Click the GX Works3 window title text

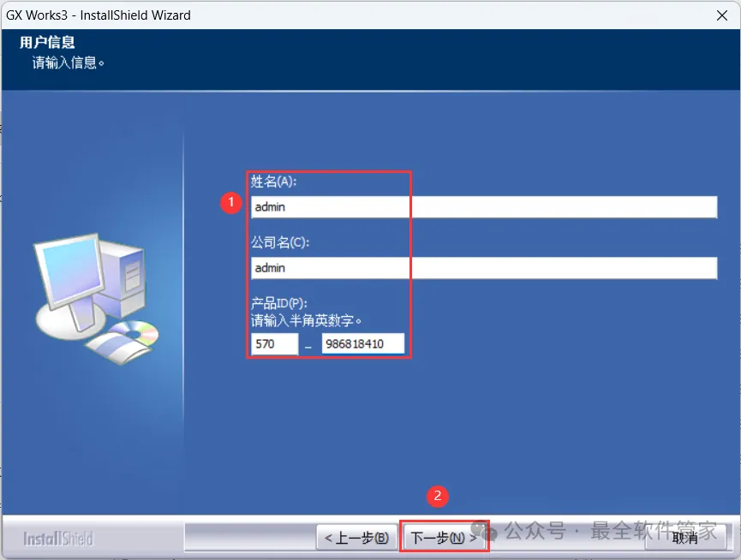[99, 15]
